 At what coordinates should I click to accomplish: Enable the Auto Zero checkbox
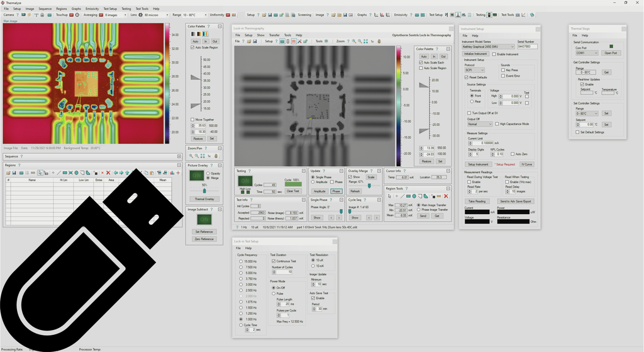pos(513,154)
